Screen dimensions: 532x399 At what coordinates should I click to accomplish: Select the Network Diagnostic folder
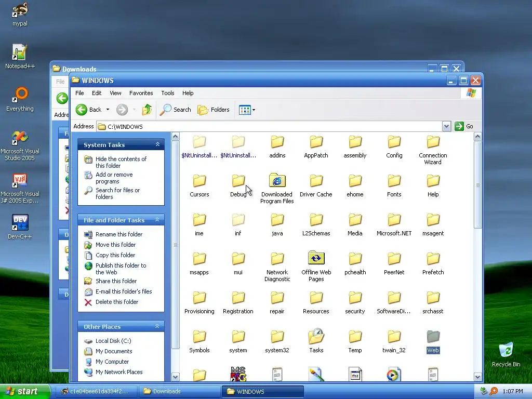pos(277,267)
